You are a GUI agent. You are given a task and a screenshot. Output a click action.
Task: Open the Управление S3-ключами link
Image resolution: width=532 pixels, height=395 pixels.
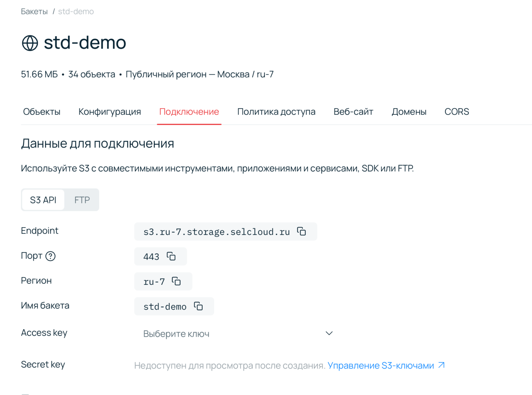tap(381, 365)
